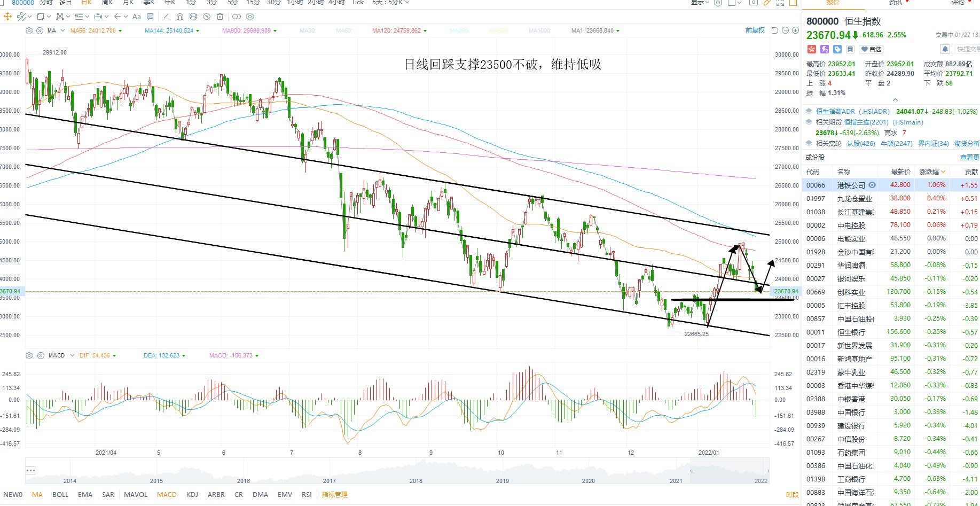Expand the MA55 line options dropdown

pyautogui.click(x=120, y=31)
